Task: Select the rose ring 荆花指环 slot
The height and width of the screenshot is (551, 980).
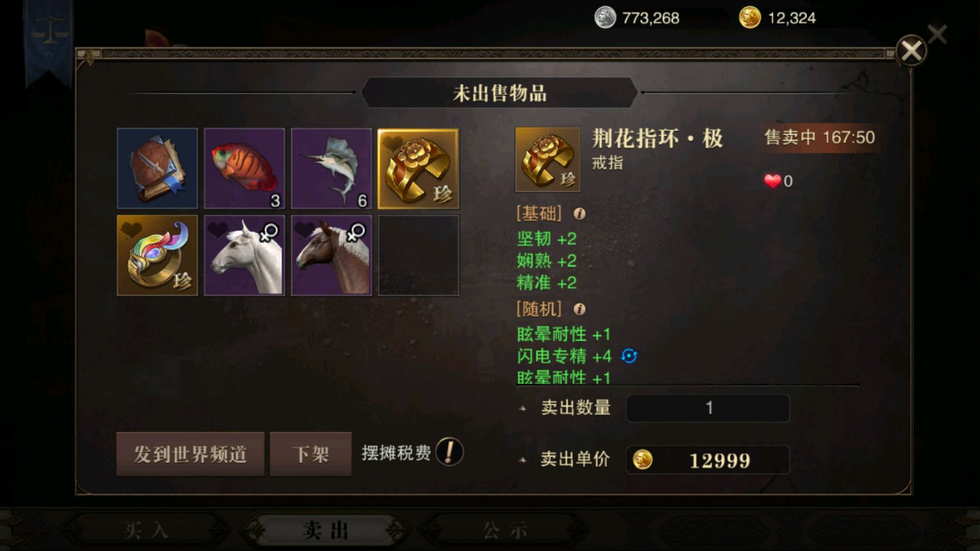Action: [418, 168]
